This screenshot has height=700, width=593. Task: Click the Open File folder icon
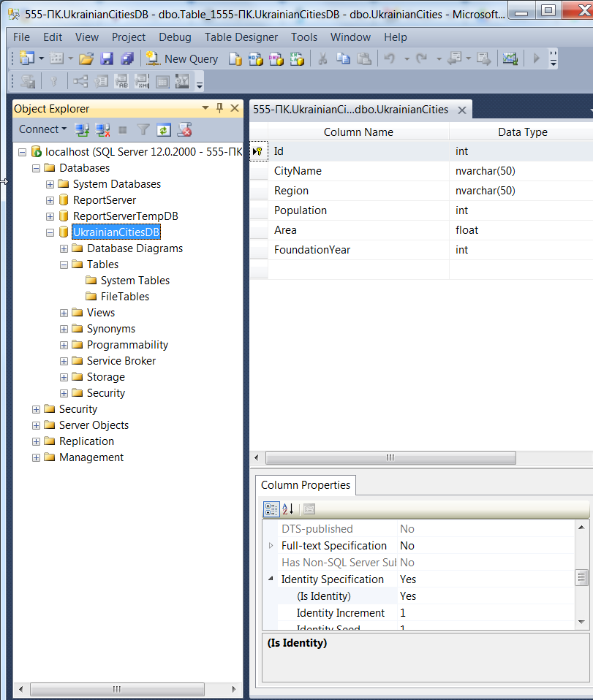(86, 59)
